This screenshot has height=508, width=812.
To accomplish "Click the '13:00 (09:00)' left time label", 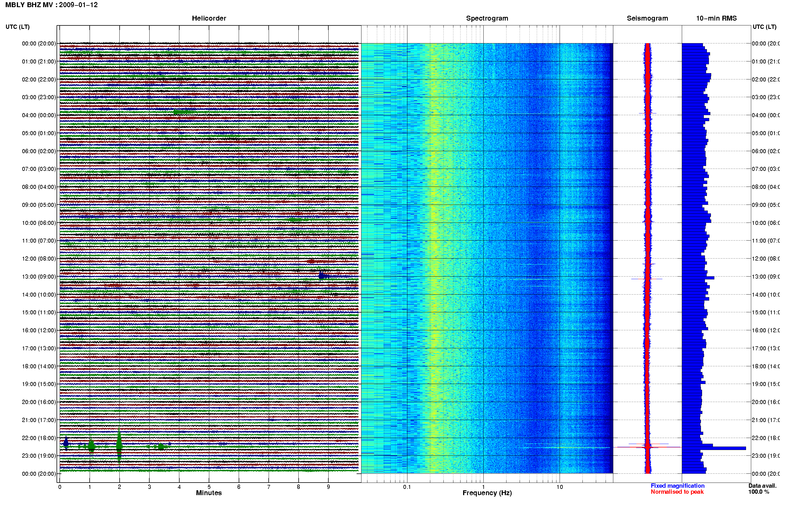I will click(39, 277).
